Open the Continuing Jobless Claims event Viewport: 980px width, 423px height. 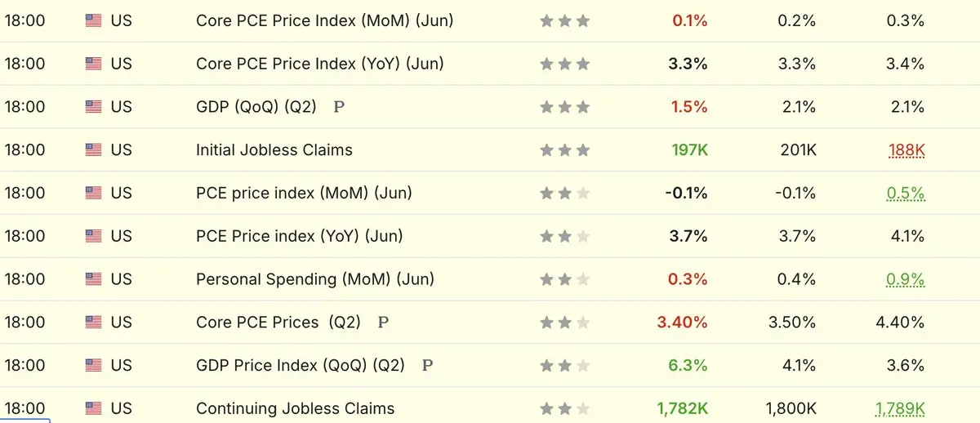295,408
